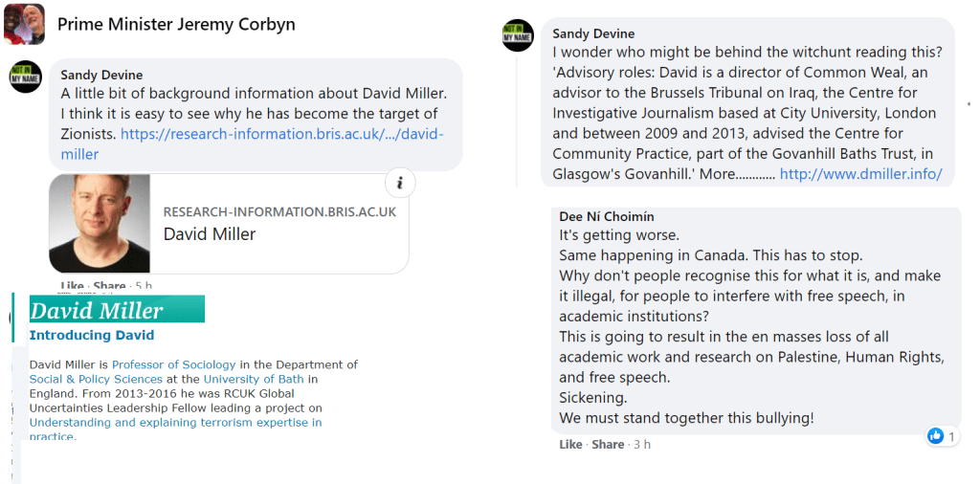
Task: Share Dee Ní Choimín's comment
Action: coord(608,445)
